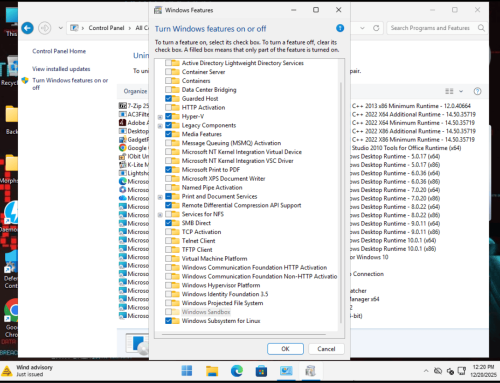
Task: Click the K-Lite program icon in the list
Action: [x=123, y=165]
